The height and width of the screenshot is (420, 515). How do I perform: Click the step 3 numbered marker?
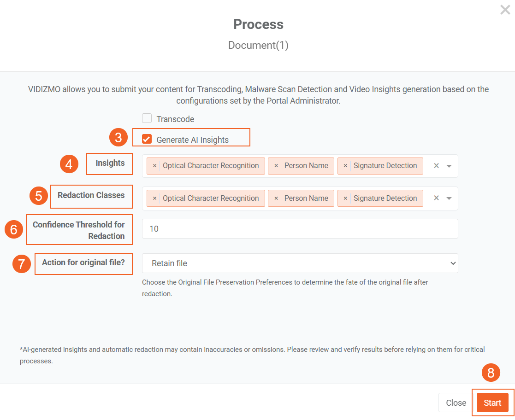pos(118,137)
